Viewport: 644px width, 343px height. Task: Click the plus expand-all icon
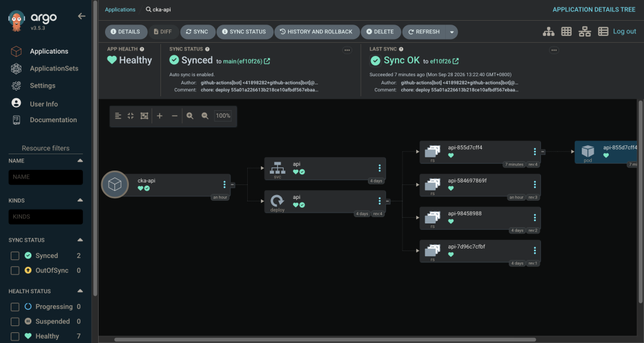coord(160,116)
